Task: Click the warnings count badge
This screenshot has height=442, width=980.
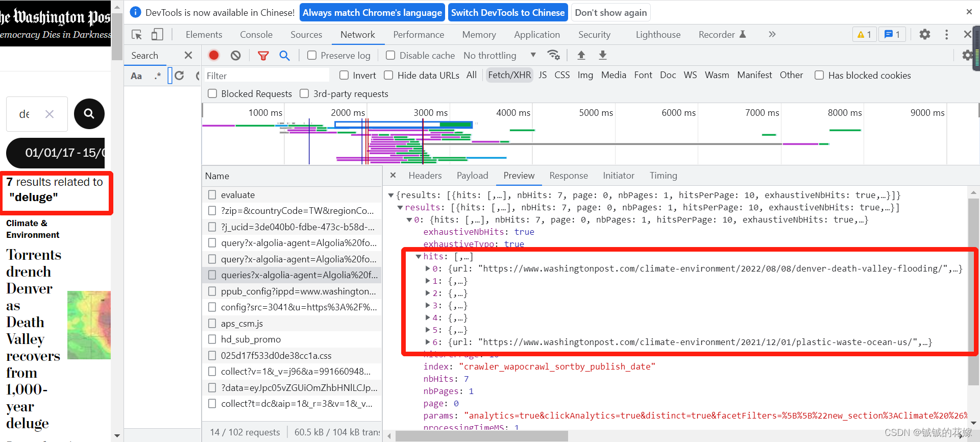Action: (x=864, y=34)
